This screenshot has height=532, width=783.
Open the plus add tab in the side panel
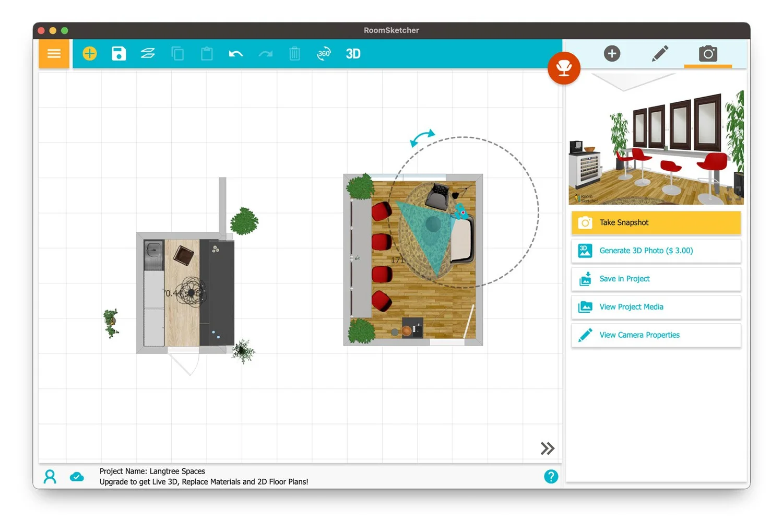tap(612, 53)
